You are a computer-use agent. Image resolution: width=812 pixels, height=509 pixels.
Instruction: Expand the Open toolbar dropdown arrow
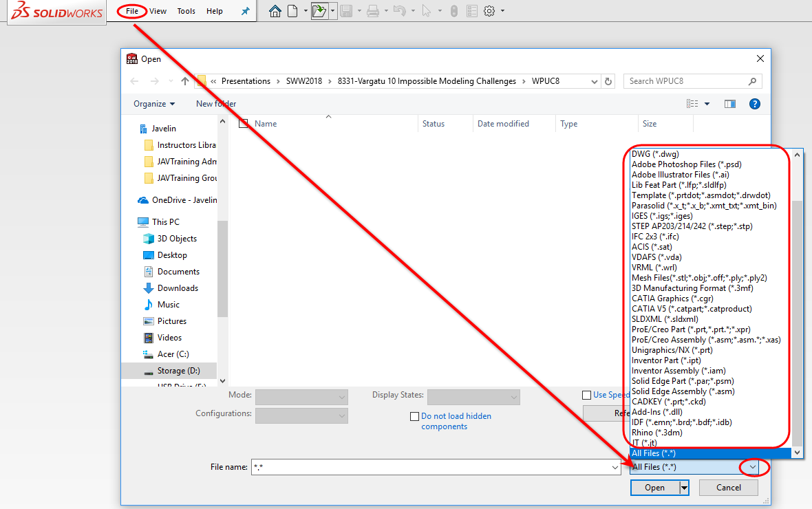332,11
